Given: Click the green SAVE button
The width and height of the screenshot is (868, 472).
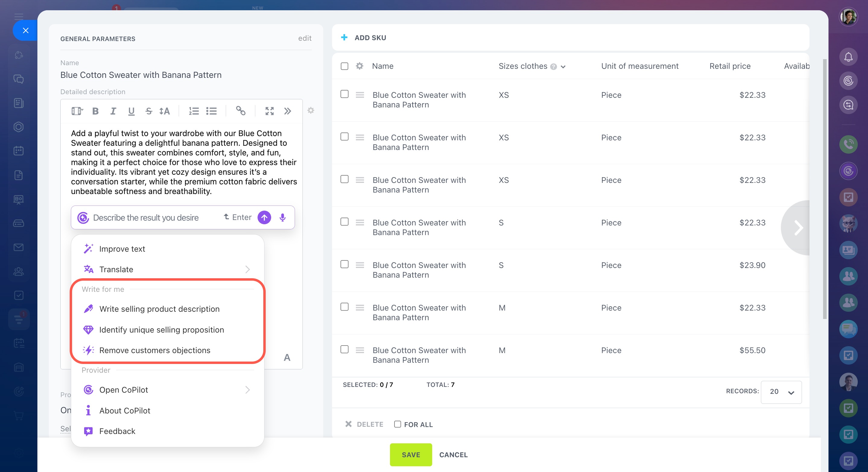Looking at the screenshot, I should click(x=411, y=455).
